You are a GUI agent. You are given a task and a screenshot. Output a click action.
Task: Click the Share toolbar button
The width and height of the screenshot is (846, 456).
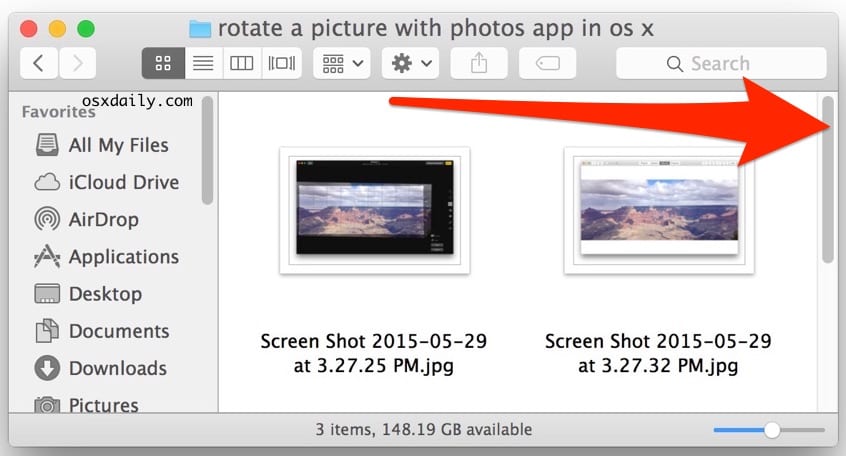click(480, 64)
